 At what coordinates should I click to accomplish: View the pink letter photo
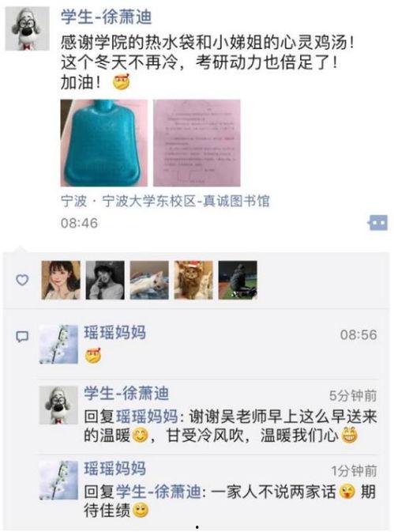click(x=197, y=143)
